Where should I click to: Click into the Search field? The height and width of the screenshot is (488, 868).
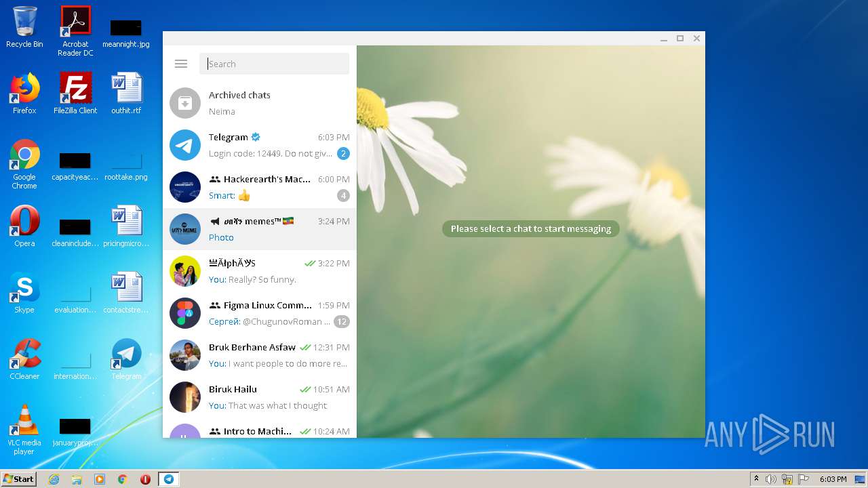274,64
